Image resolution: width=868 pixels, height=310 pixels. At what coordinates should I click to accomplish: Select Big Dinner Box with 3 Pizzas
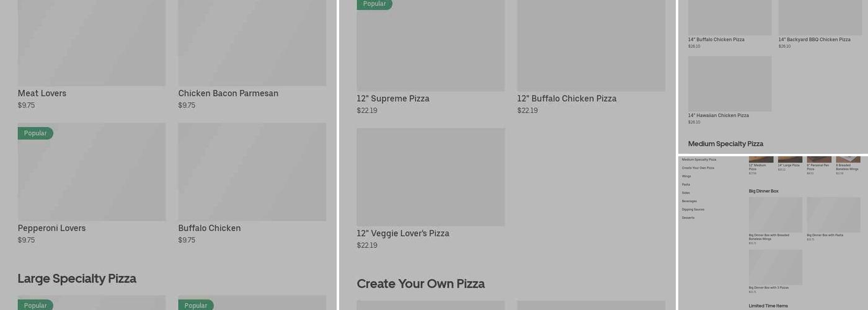tap(775, 267)
